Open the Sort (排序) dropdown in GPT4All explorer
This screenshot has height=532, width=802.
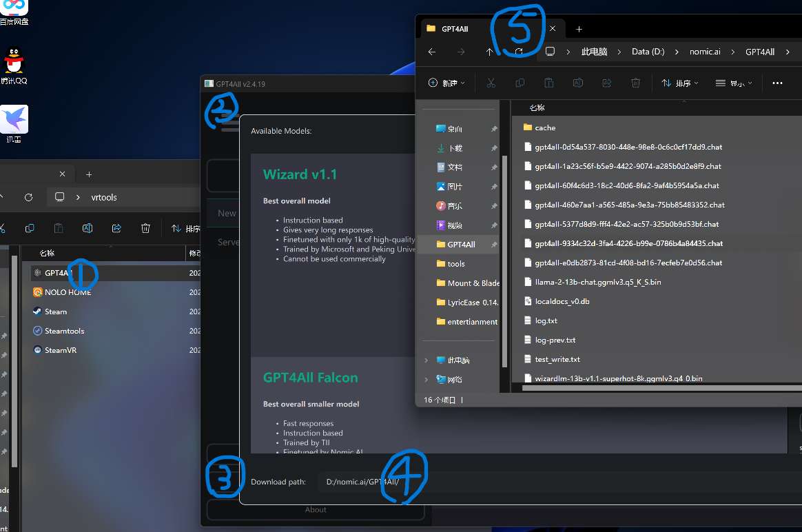click(x=680, y=83)
